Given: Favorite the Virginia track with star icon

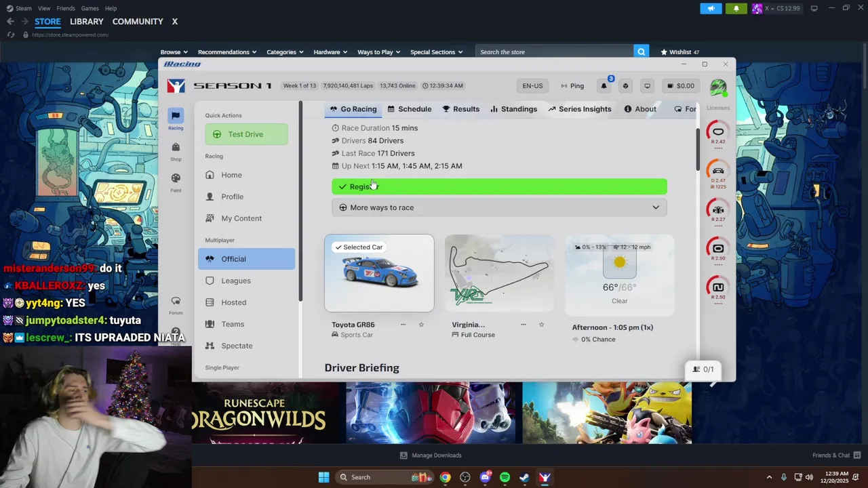Looking at the screenshot, I should pyautogui.click(x=541, y=325).
